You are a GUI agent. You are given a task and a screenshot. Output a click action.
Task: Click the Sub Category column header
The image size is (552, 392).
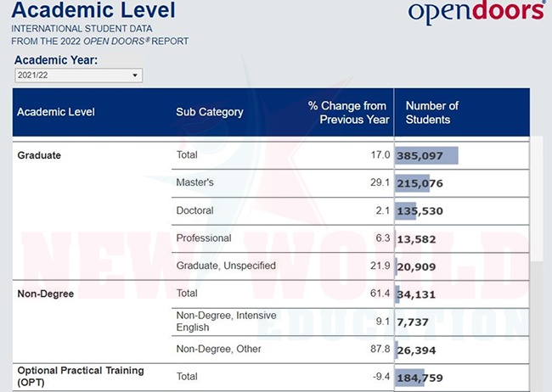tap(209, 112)
